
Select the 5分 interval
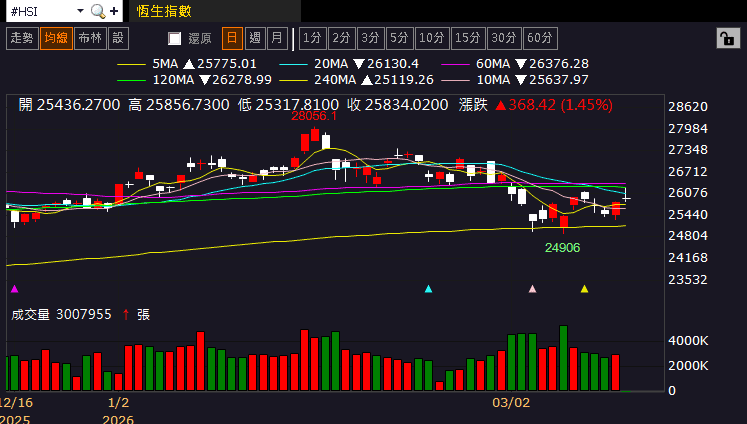399,38
